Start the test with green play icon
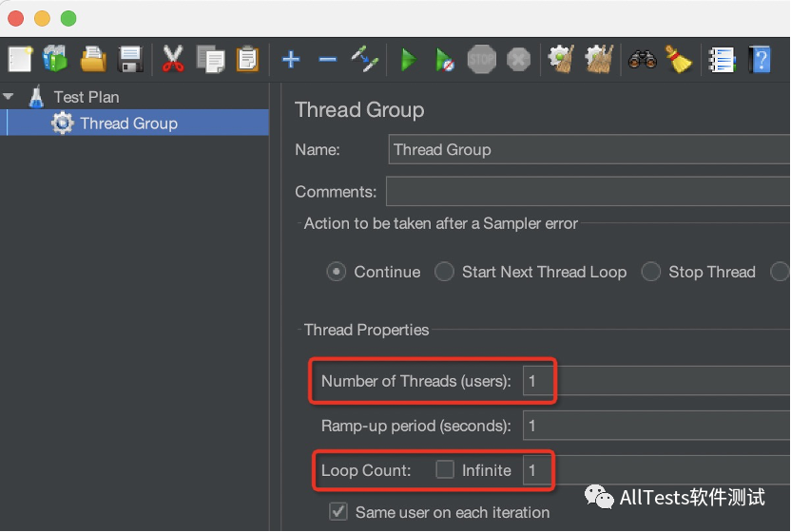The width and height of the screenshot is (791, 532). [408, 60]
